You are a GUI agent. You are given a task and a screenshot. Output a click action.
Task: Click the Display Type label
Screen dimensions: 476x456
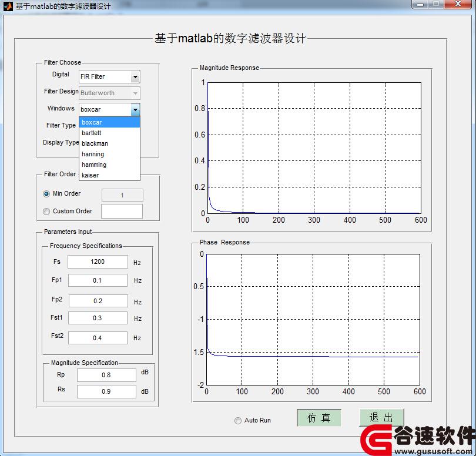pos(61,142)
